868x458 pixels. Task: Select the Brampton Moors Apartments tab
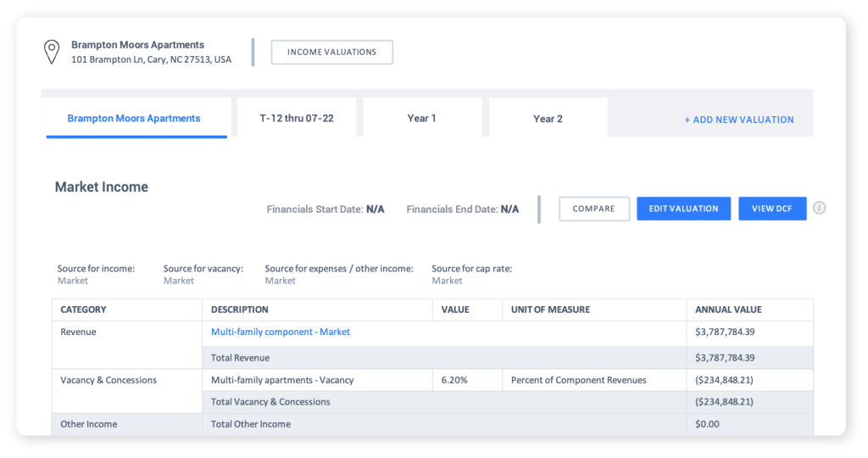point(134,119)
